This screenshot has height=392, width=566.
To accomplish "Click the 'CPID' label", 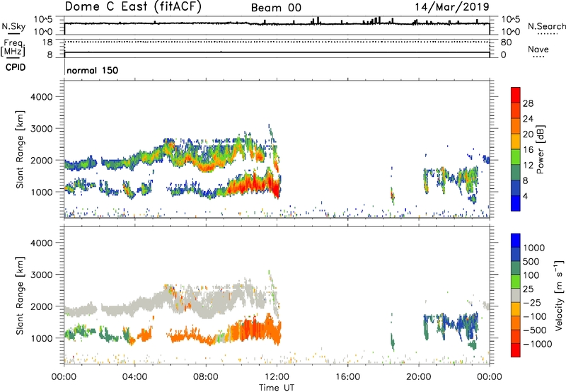I will point(16,67).
